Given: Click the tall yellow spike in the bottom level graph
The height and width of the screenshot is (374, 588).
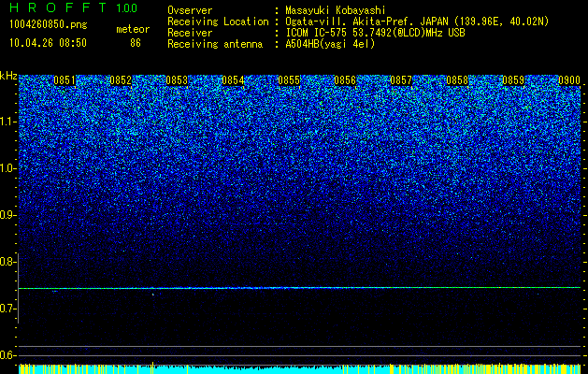Looking at the screenshot, I should click(152, 367).
